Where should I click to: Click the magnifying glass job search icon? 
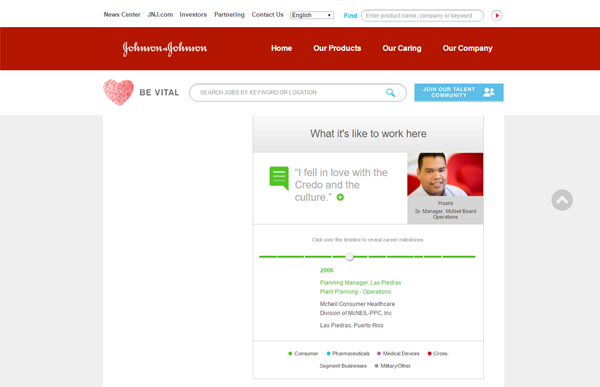coord(390,93)
